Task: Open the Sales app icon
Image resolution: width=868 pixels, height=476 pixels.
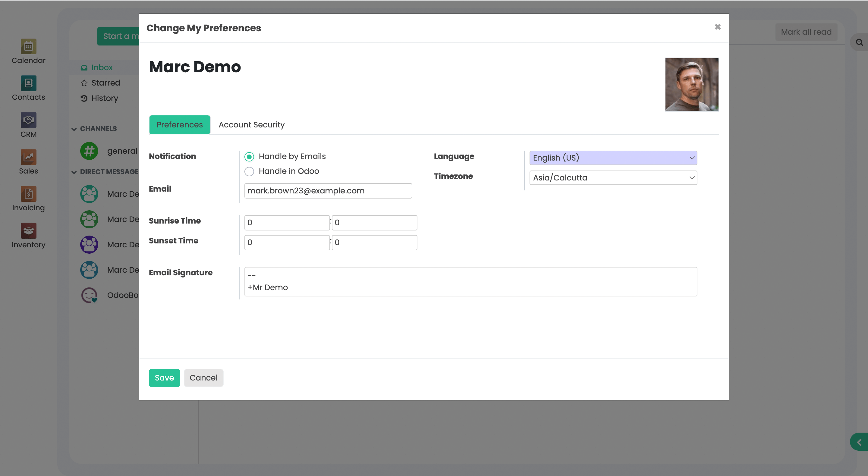Action: point(28,157)
